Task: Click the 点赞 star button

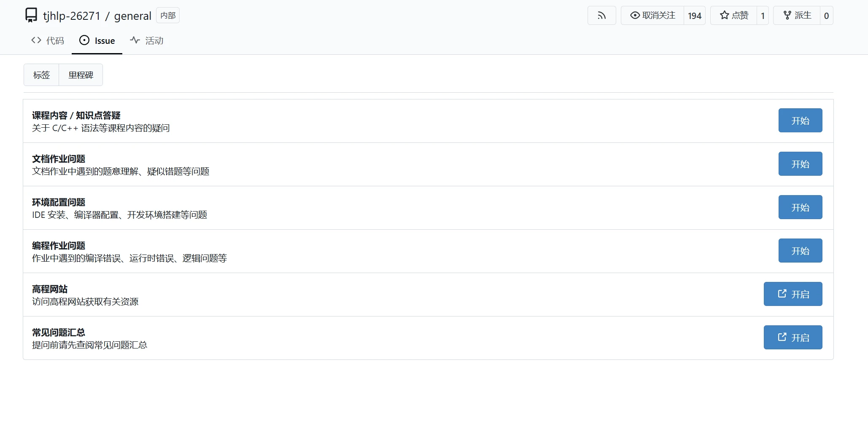Action: tap(734, 16)
